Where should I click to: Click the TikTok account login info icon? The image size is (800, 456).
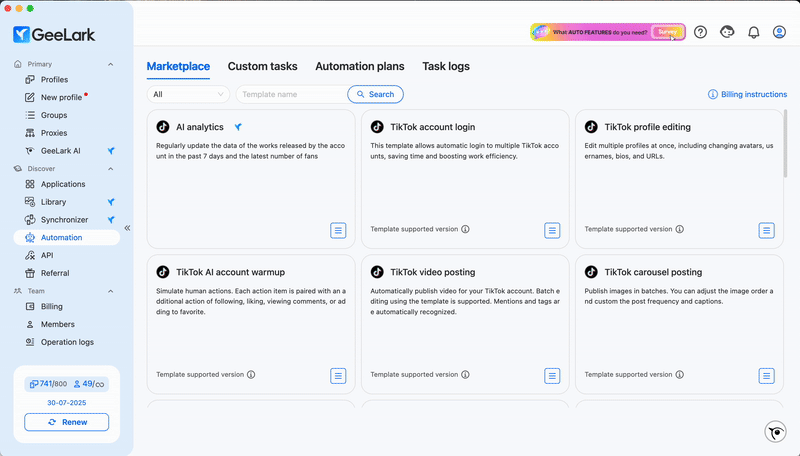click(465, 229)
